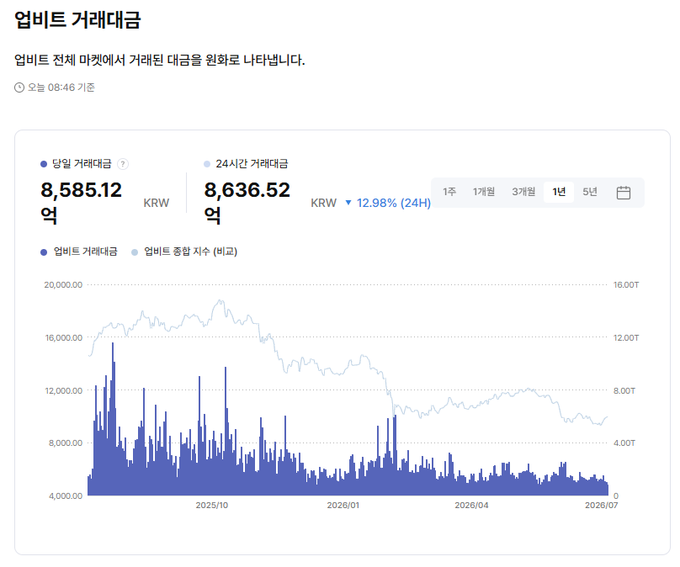The width and height of the screenshot is (680, 567).
Task: Click the 8,000.00 left axis label
Action: point(65,443)
